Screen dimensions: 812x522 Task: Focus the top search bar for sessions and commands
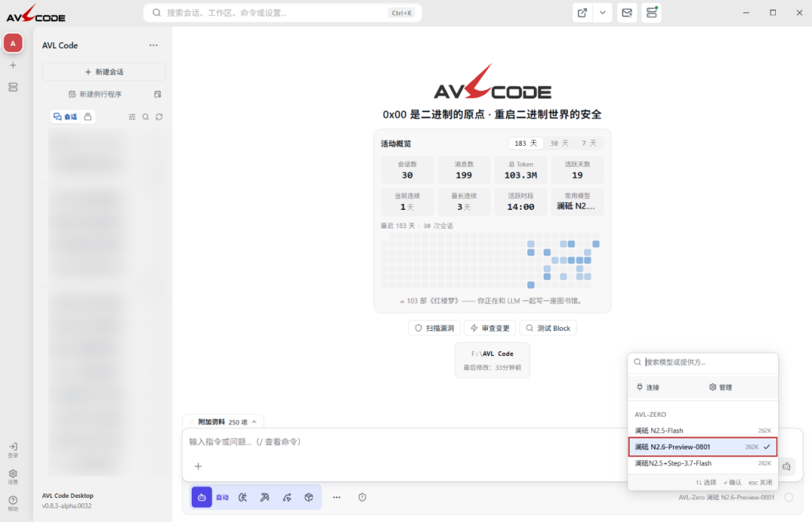tap(282, 13)
